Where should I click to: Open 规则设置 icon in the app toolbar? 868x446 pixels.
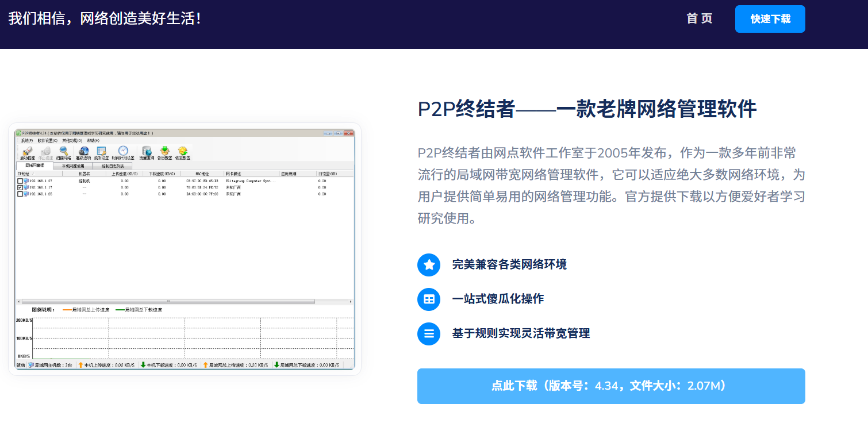(101, 151)
